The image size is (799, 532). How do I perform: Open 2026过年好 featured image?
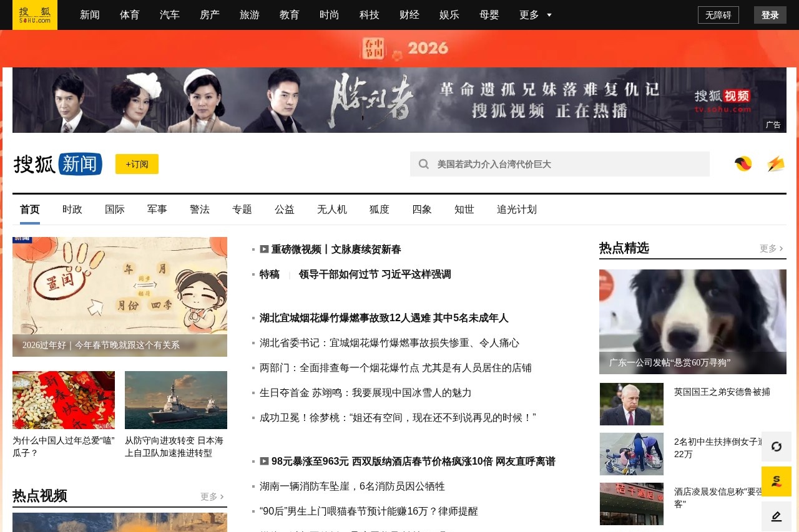tap(120, 297)
